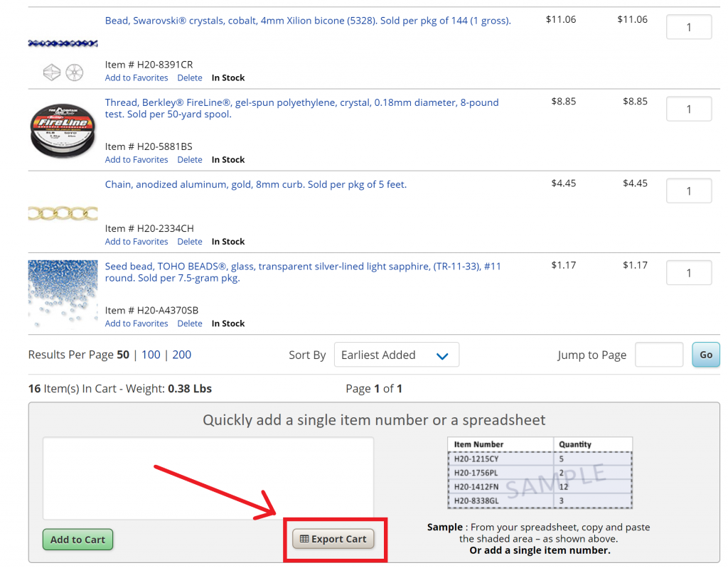Add item H20-8391CR to Favorites
728x568 pixels.
pos(136,77)
